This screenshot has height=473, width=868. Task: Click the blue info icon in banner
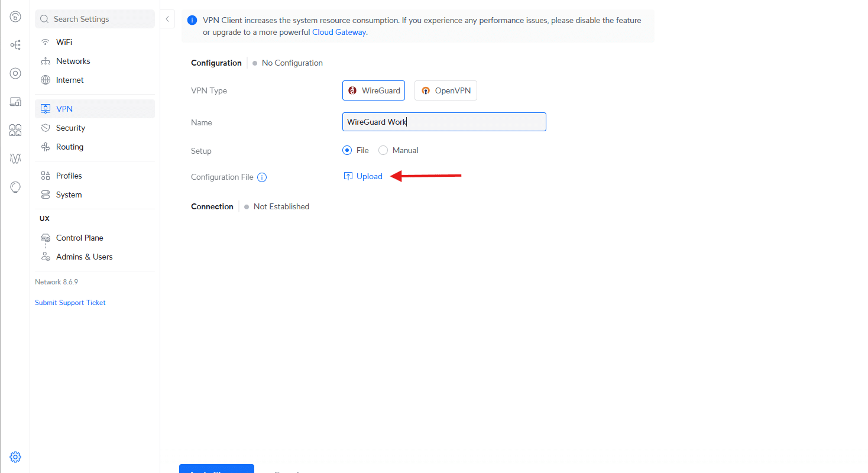(x=192, y=21)
